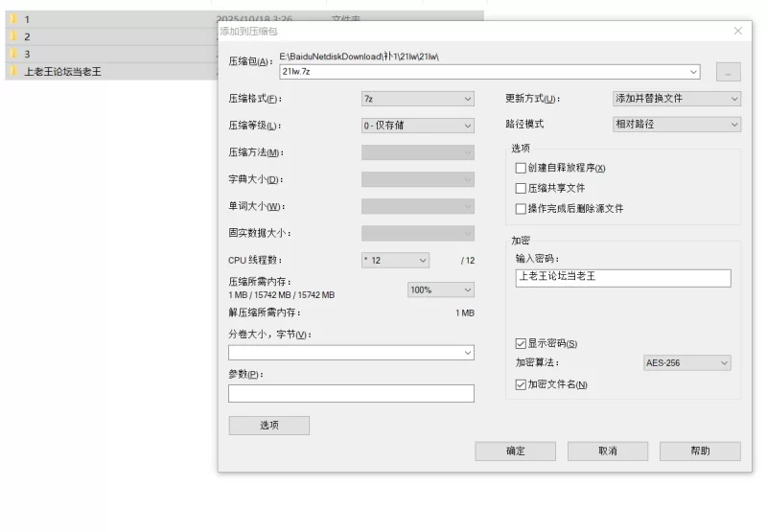Enable 创建自释放程序 checkbox
Image resolution: width=767 pixels, height=532 pixels.
point(522,169)
